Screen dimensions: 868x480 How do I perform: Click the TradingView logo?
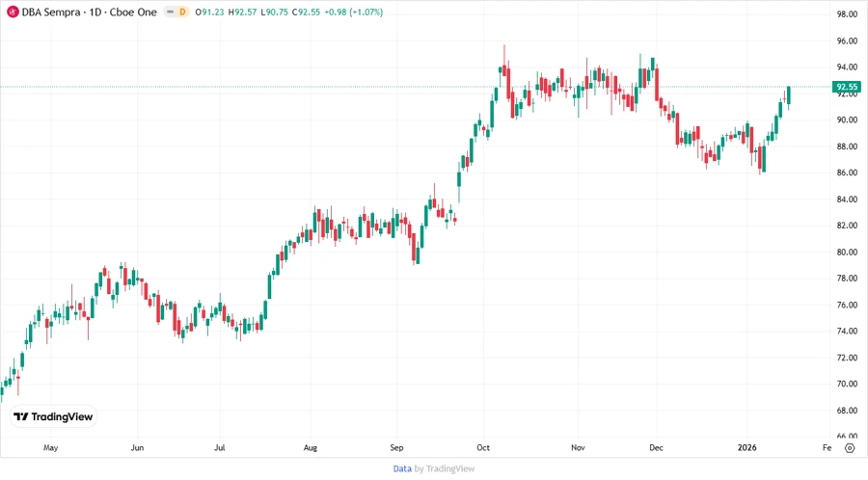pos(53,417)
